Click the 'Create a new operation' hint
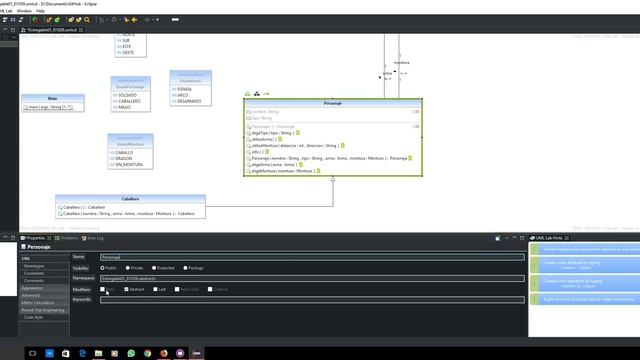Image resolution: width=640 pixels, height=360 pixels. click(584, 284)
